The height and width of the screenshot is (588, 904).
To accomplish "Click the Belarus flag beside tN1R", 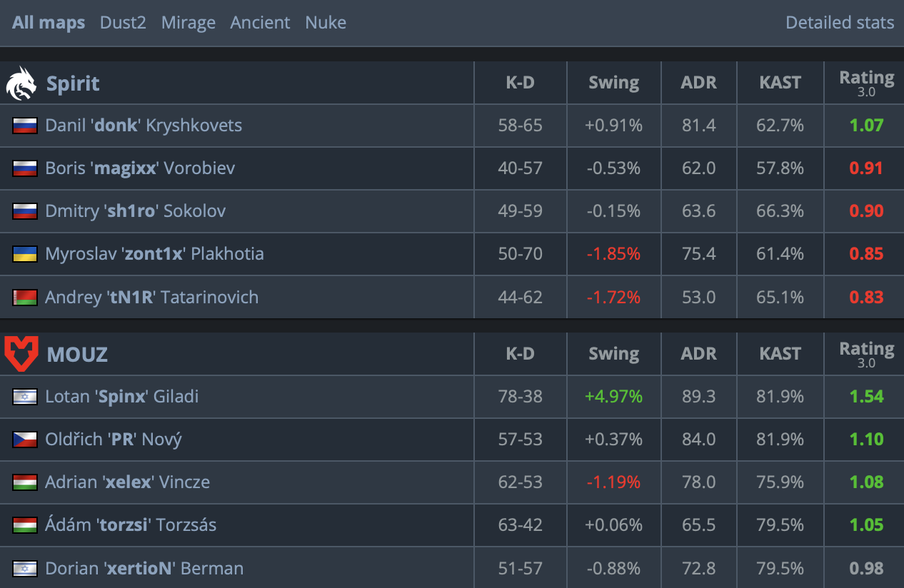I will (25, 297).
